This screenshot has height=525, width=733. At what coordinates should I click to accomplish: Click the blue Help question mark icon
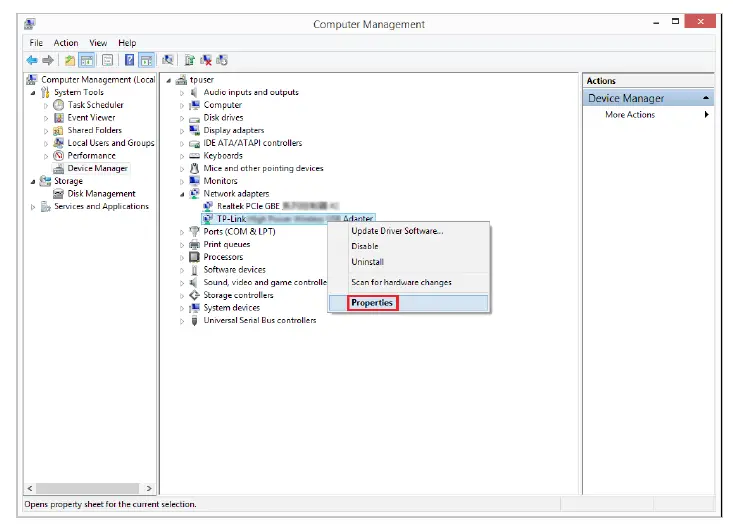(x=129, y=60)
